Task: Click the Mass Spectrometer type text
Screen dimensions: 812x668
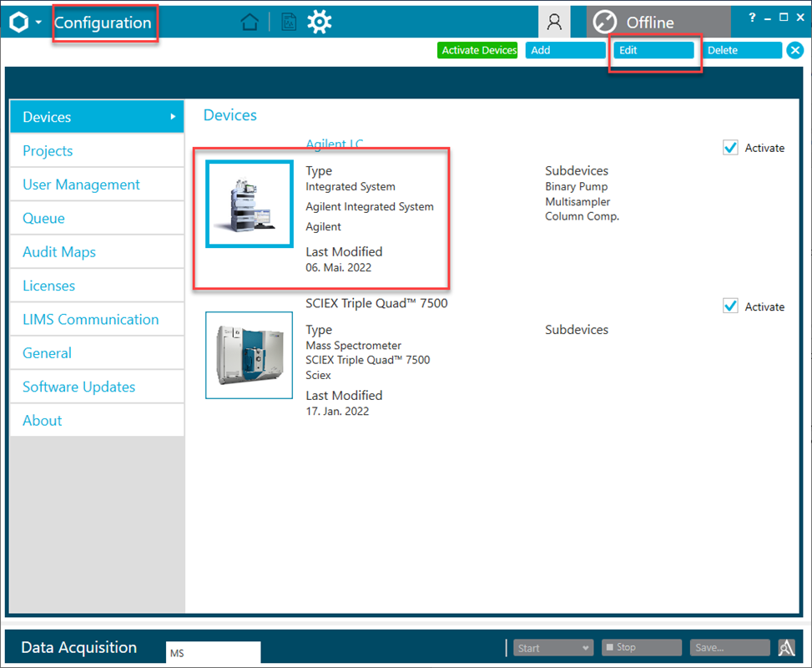Action: coord(353,345)
